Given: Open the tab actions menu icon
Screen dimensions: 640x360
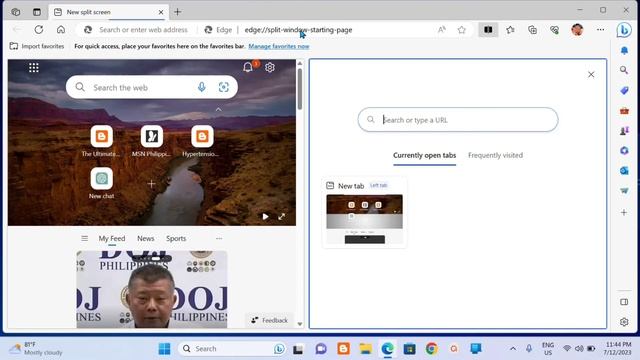Looking at the screenshot, I should click(x=37, y=12).
